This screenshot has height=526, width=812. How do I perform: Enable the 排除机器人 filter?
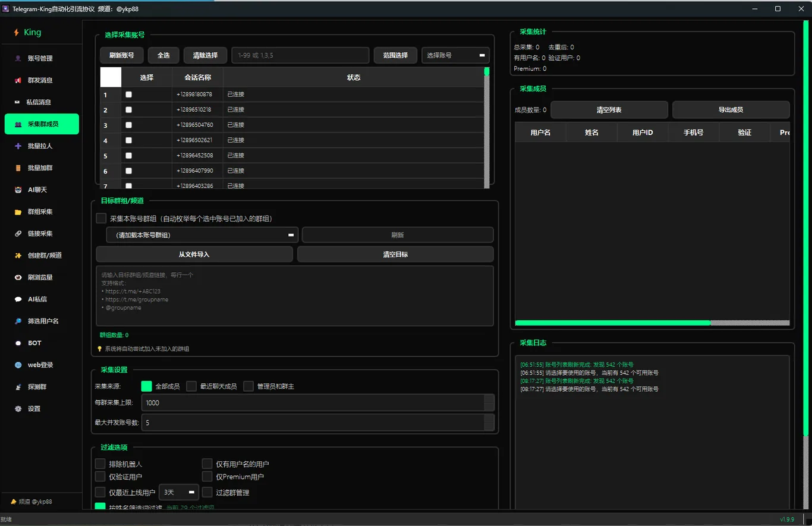[100, 464]
